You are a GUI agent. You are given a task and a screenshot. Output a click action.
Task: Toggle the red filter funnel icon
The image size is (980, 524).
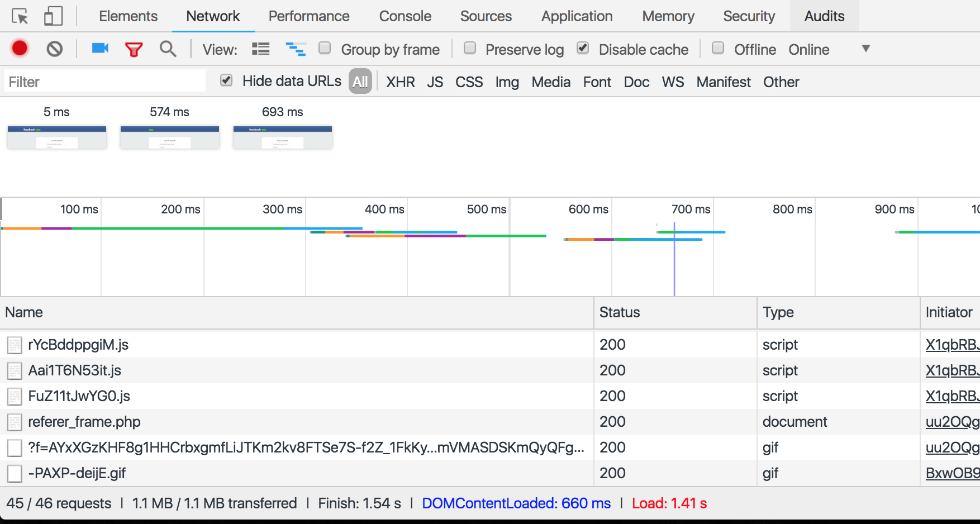coord(134,50)
